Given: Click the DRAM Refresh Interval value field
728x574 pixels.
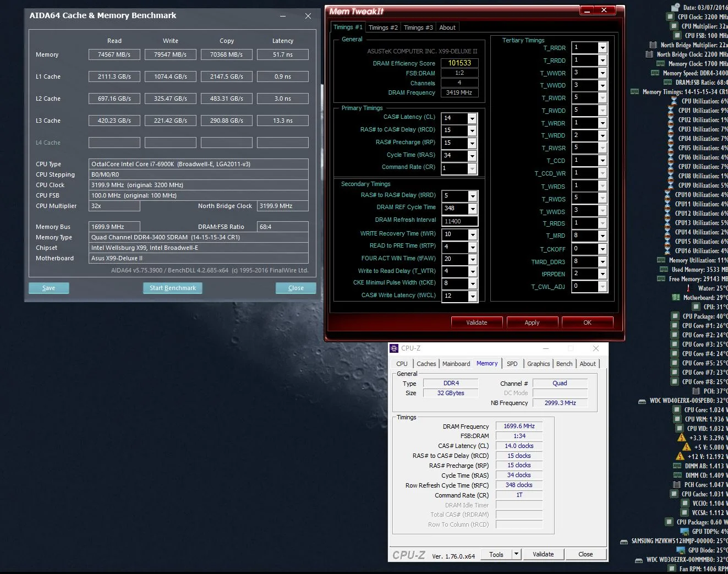Looking at the screenshot, I should click(x=459, y=221).
